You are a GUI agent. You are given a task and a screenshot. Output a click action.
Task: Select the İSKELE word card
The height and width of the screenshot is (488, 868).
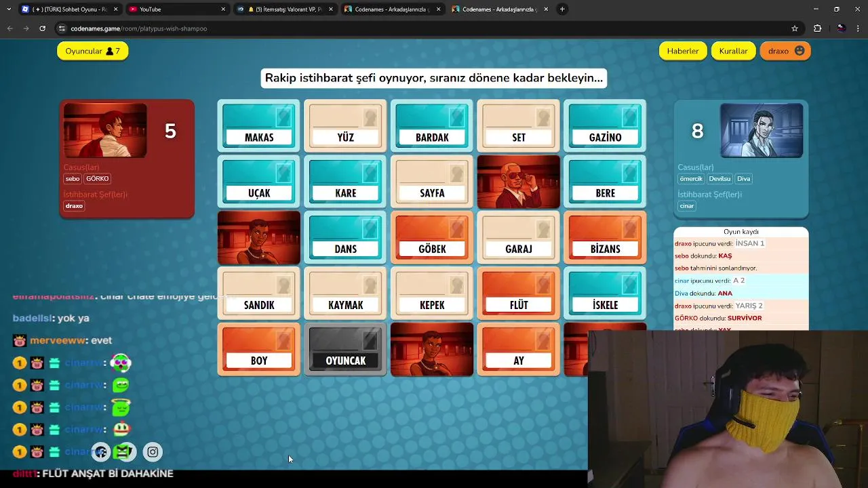[x=605, y=293]
